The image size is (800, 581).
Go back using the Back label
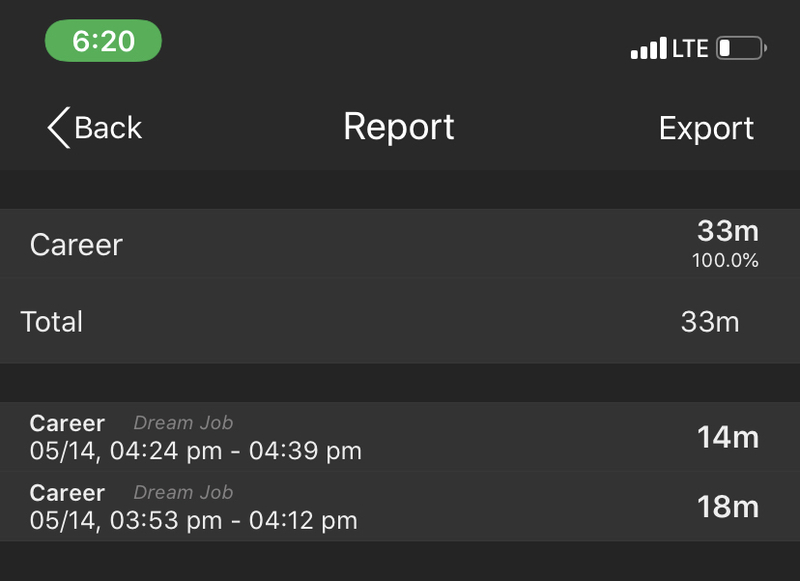(x=108, y=128)
